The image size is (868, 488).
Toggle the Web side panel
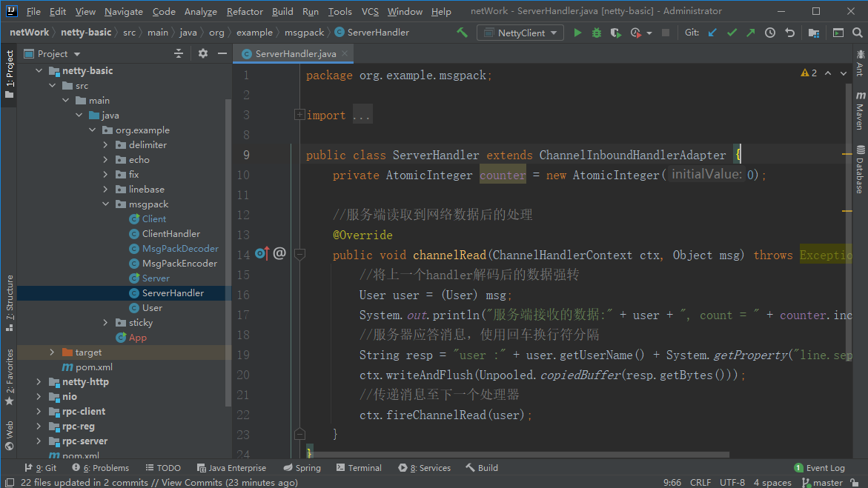click(10, 436)
